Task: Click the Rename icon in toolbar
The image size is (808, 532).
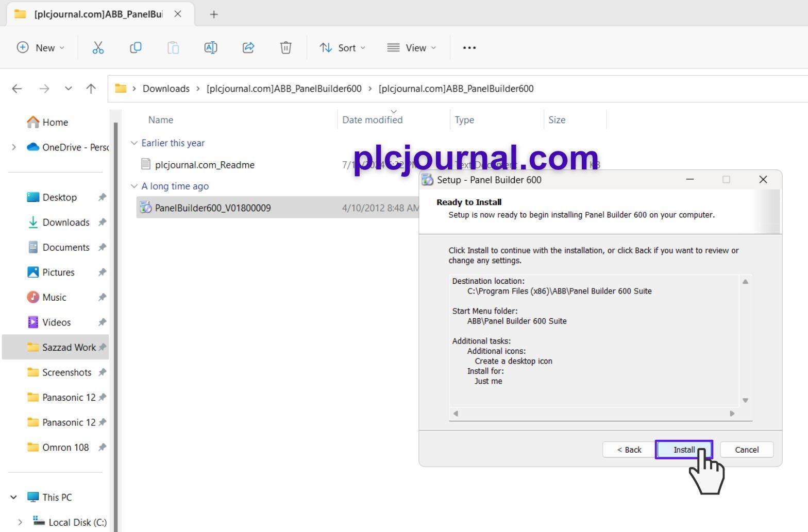Action: 211,48
